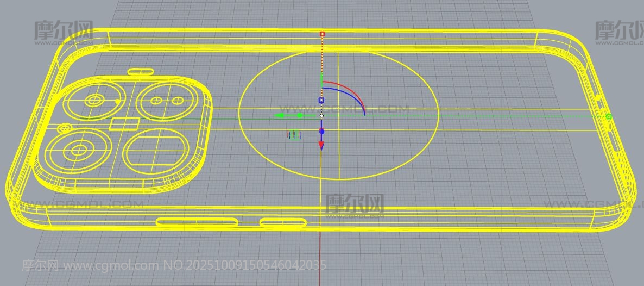644x286 pixels.
Task: Select the shorter side button slot on bottom edge
Action: (x=283, y=222)
